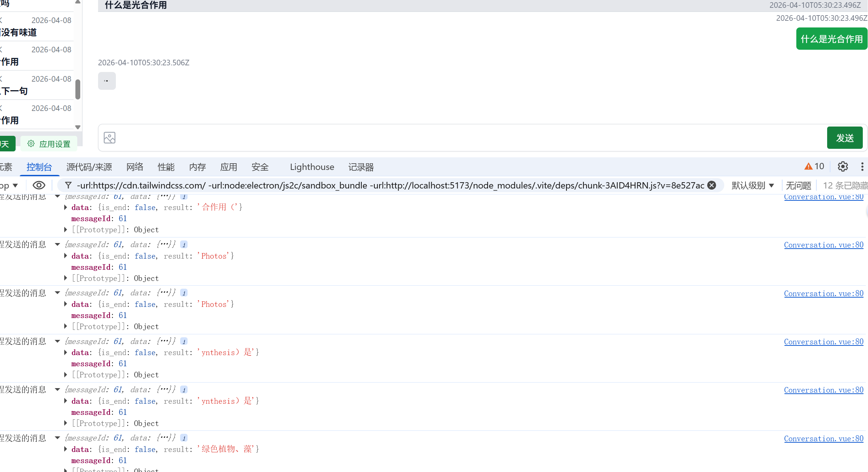Click gear icon on 应用设置 button
Image resolution: width=868 pixels, height=472 pixels.
click(x=31, y=144)
